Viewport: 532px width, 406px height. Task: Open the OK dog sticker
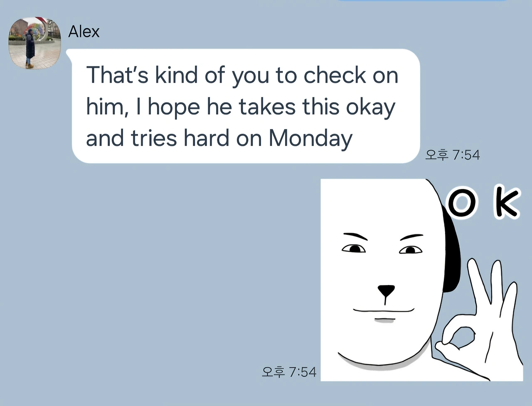[x=421, y=280]
